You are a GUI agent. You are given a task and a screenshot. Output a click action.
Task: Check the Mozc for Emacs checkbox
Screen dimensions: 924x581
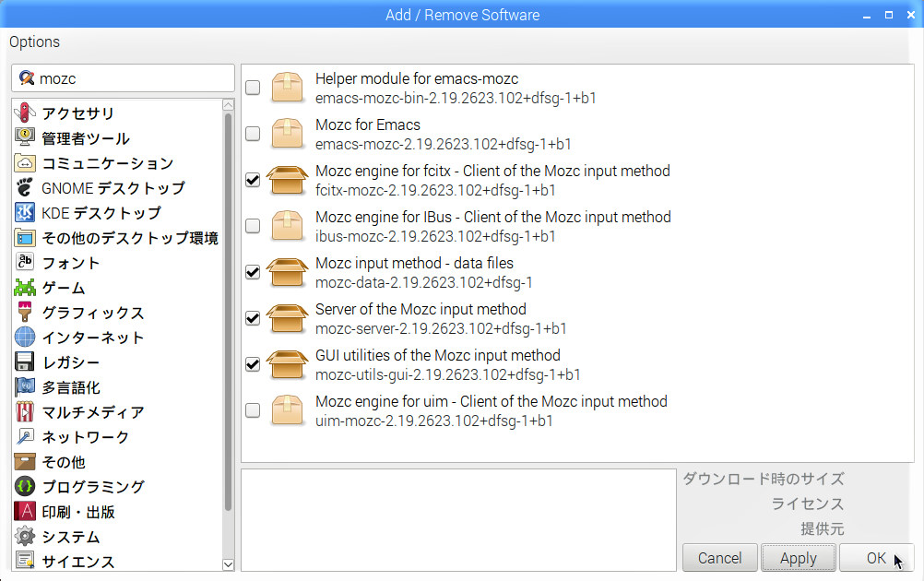[253, 134]
